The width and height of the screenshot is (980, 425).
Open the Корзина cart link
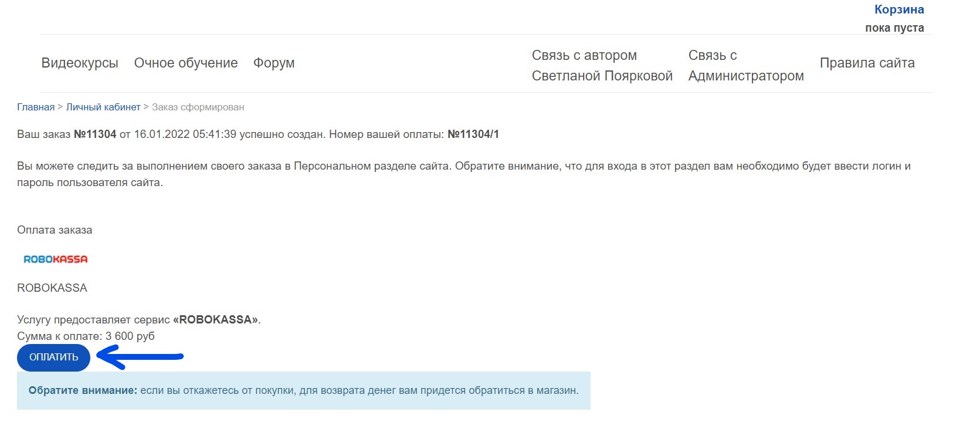tap(898, 9)
